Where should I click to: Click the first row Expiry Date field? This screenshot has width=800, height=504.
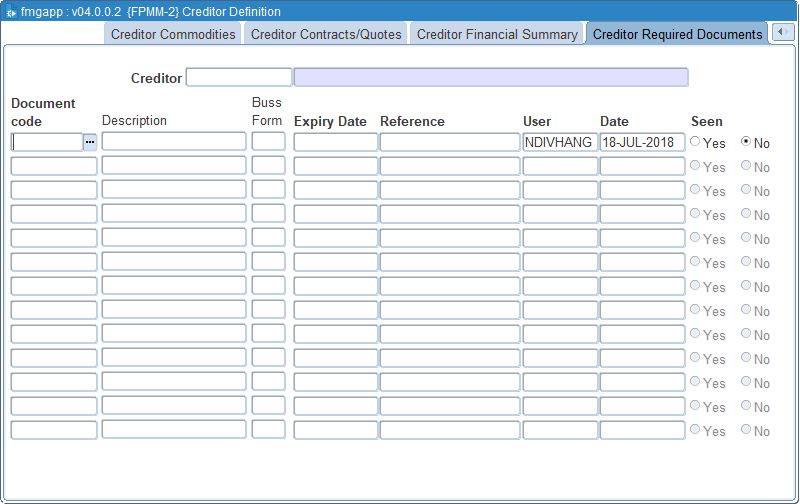point(335,142)
